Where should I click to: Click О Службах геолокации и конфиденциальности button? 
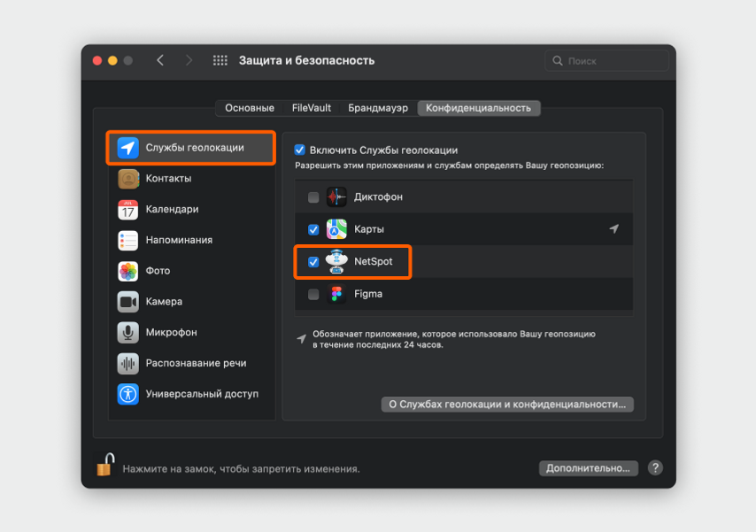pos(507,405)
